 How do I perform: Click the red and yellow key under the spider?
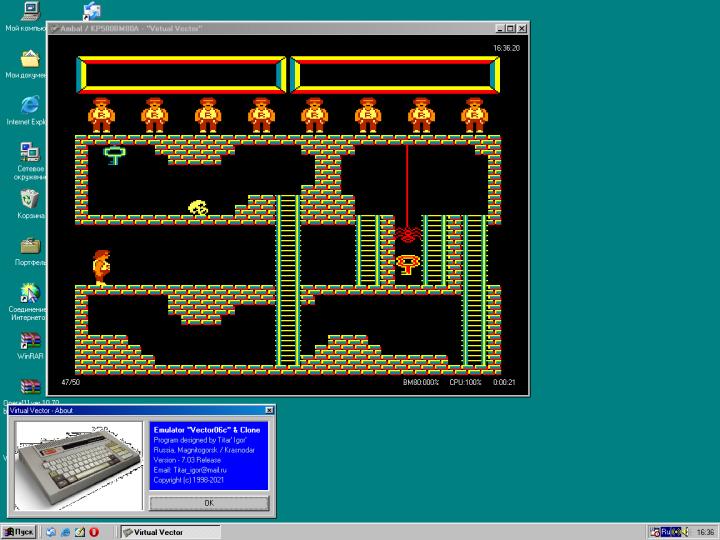[407, 265]
